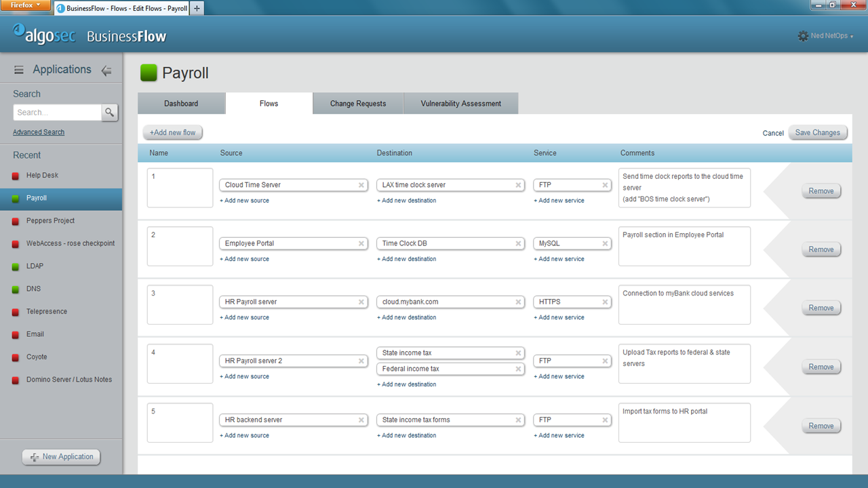Remove HR backend server source chip
This screenshot has width=868, height=488.
click(361, 420)
